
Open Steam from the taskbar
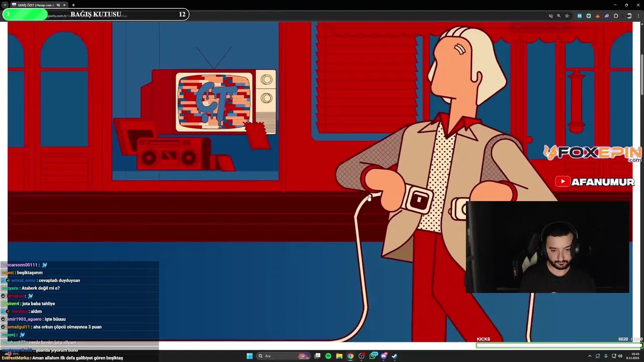pyautogui.click(x=394, y=356)
